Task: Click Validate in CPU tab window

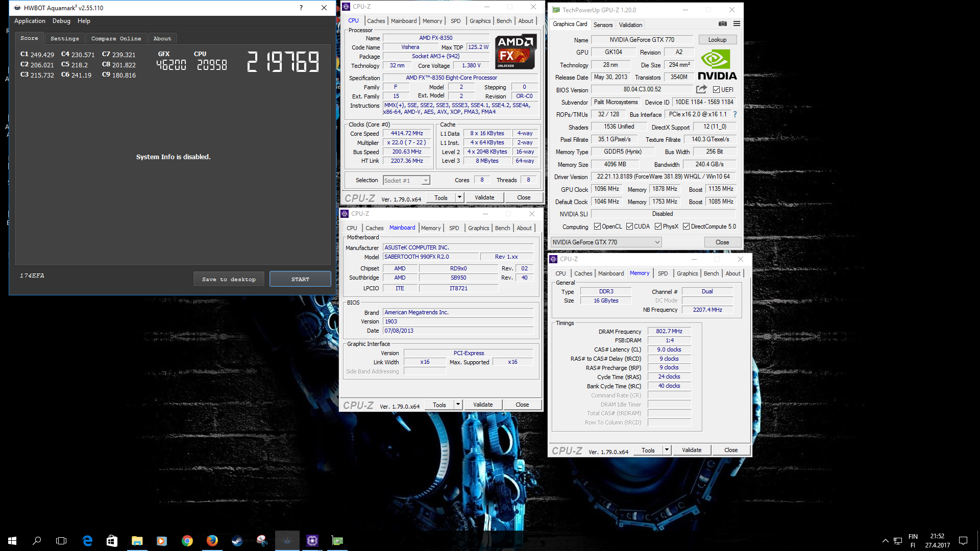Action: tap(484, 197)
